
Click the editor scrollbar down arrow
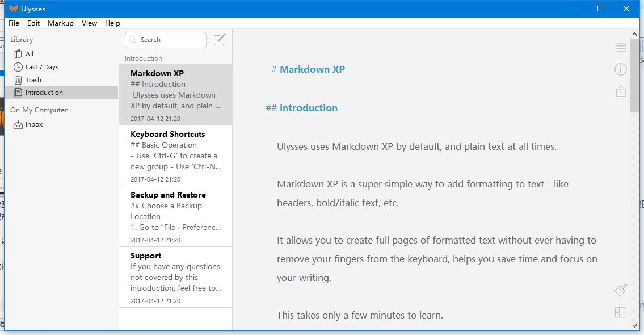[634, 326]
